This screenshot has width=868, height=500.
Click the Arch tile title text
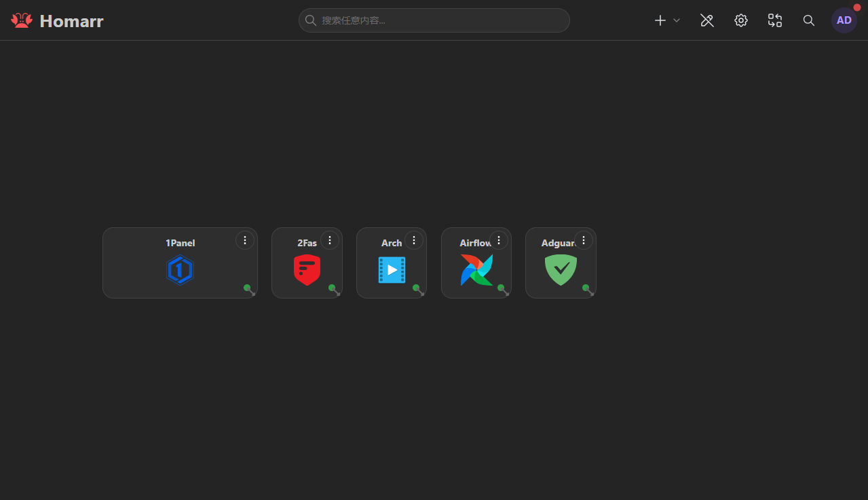392,243
